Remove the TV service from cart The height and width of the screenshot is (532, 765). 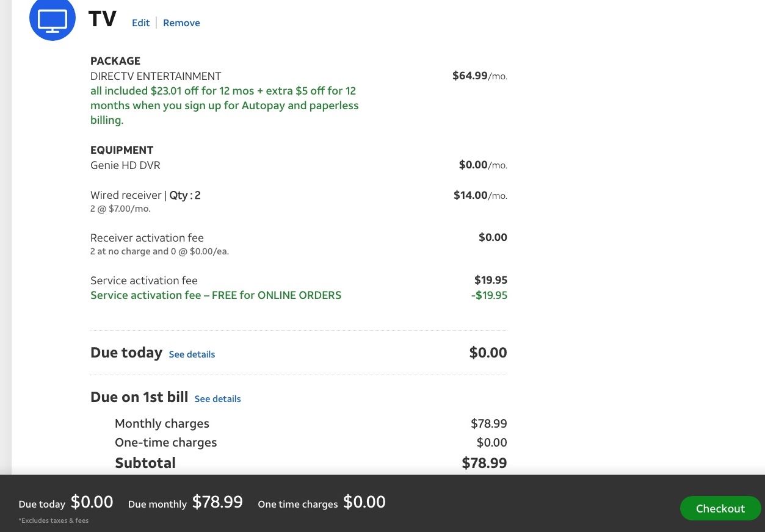(x=181, y=23)
